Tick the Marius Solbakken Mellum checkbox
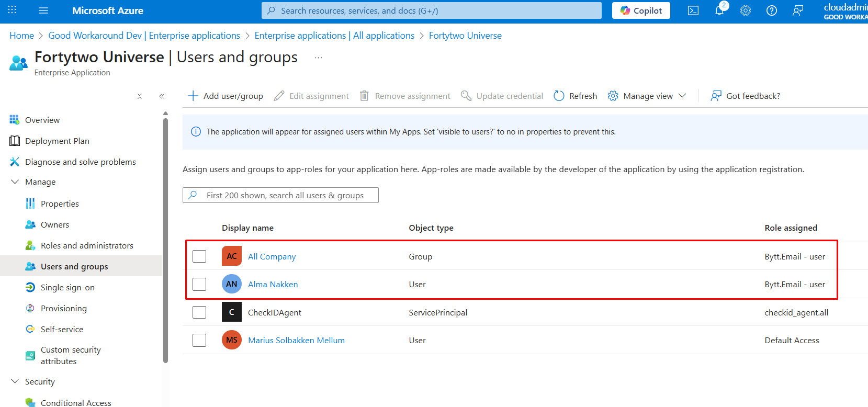The image size is (868, 407). click(x=199, y=340)
